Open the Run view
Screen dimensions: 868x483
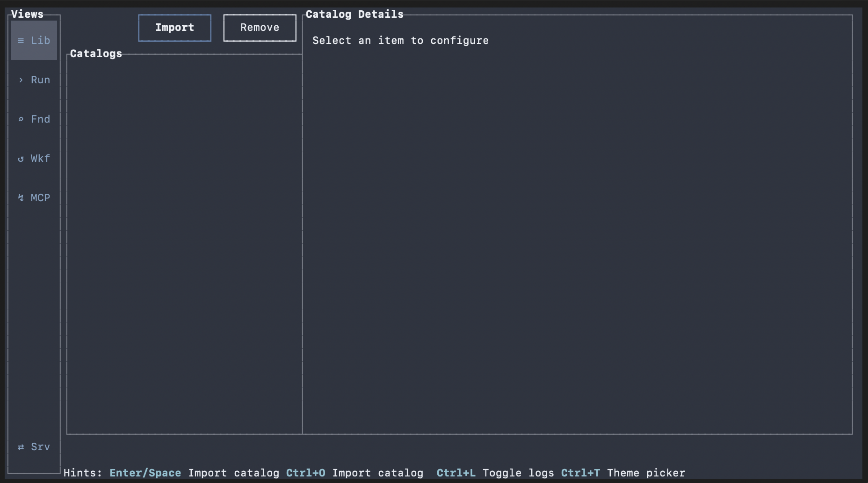[x=40, y=80]
